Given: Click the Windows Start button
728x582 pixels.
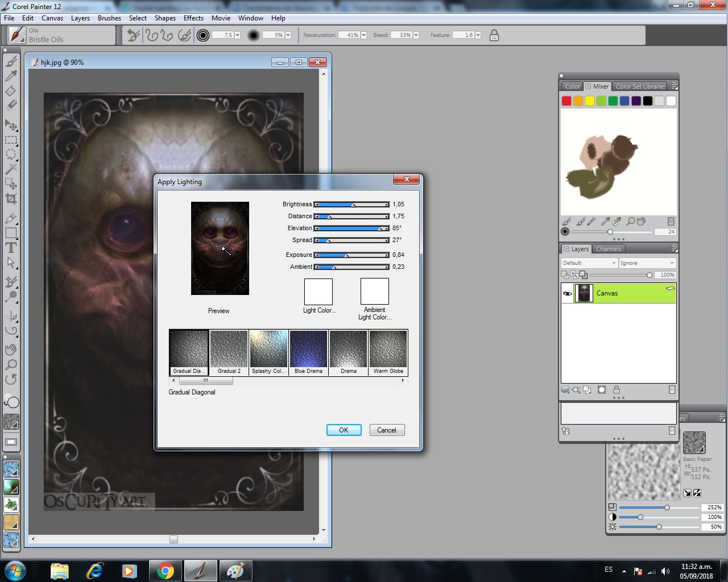Looking at the screenshot, I should [x=15, y=571].
